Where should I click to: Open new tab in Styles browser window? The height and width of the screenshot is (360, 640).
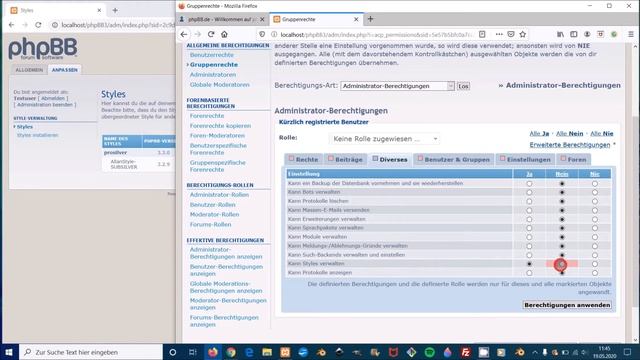tap(115, 10)
